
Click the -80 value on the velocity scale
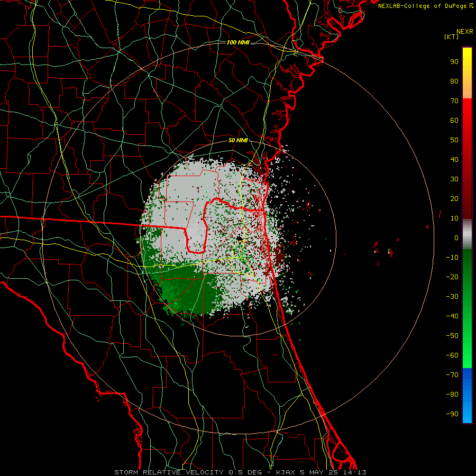click(x=452, y=395)
